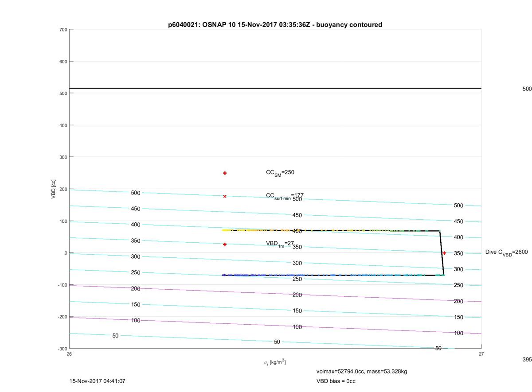Click the 'VBD bias = 0cc' text
532x392 pixels.
[x=336, y=381]
